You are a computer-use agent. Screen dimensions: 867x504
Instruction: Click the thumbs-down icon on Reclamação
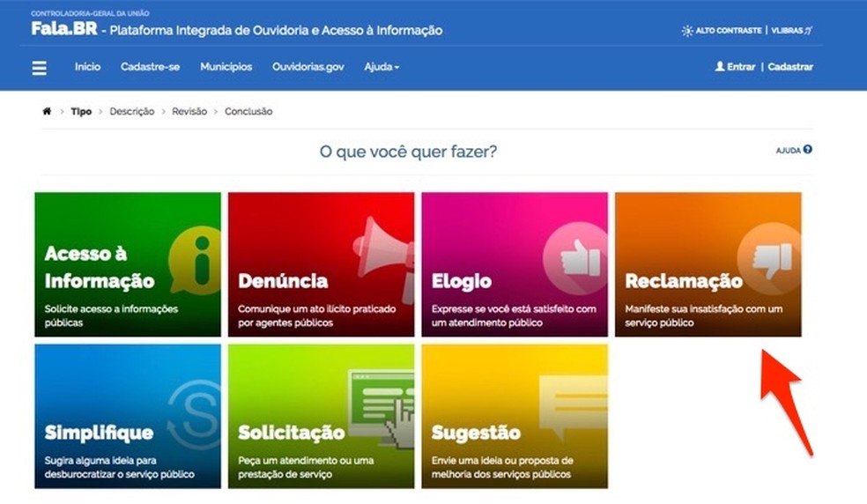coord(770,258)
